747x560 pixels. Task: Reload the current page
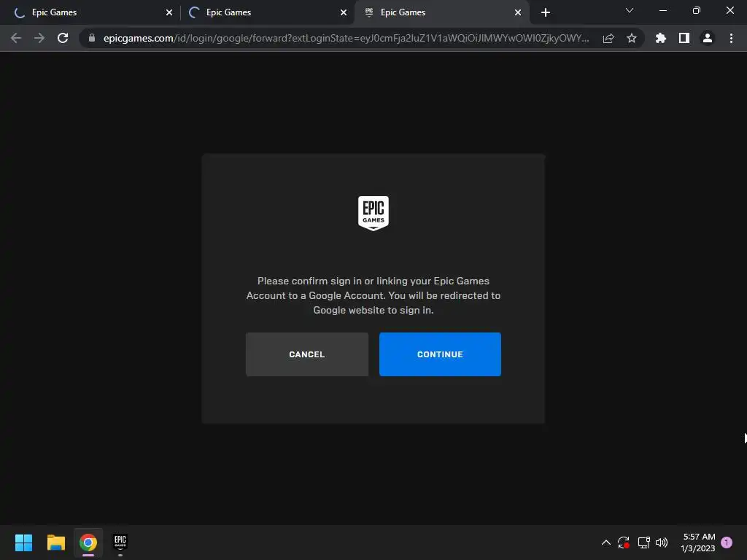point(63,38)
